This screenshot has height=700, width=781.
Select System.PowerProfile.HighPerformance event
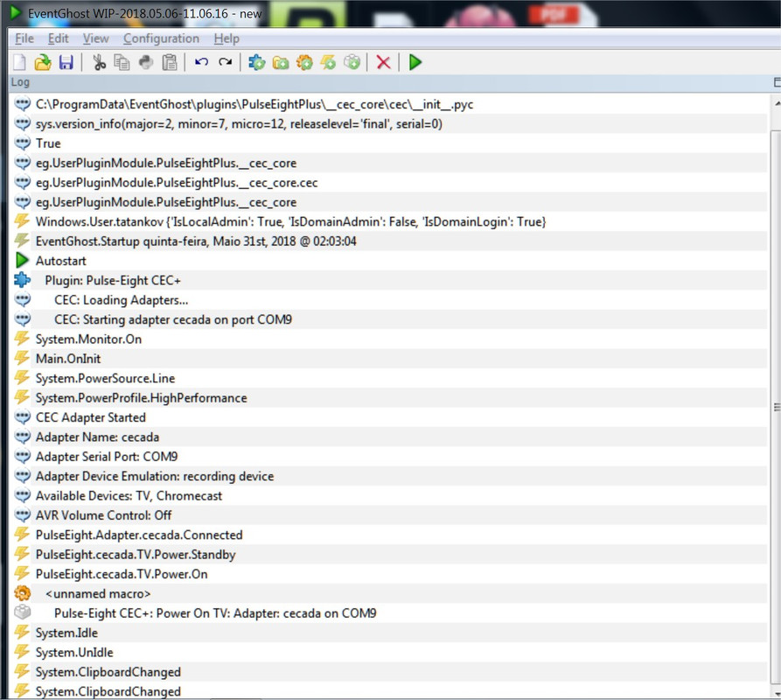coord(390,398)
